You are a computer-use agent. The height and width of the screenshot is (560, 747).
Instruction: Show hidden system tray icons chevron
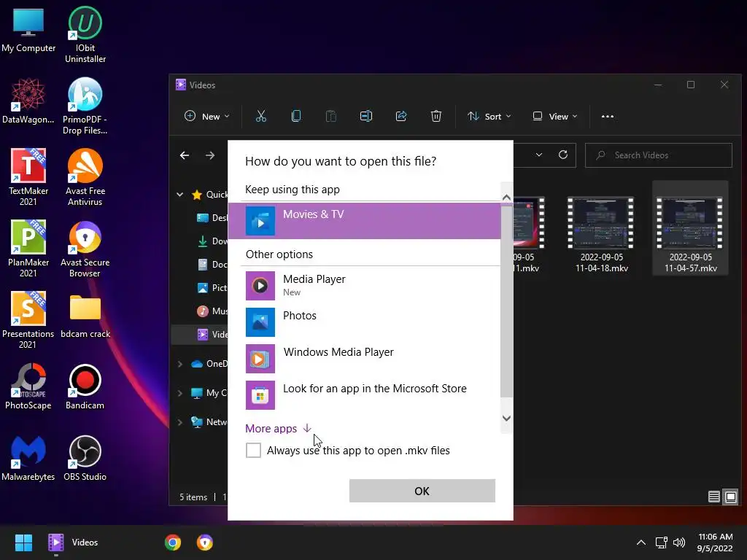coord(641,542)
